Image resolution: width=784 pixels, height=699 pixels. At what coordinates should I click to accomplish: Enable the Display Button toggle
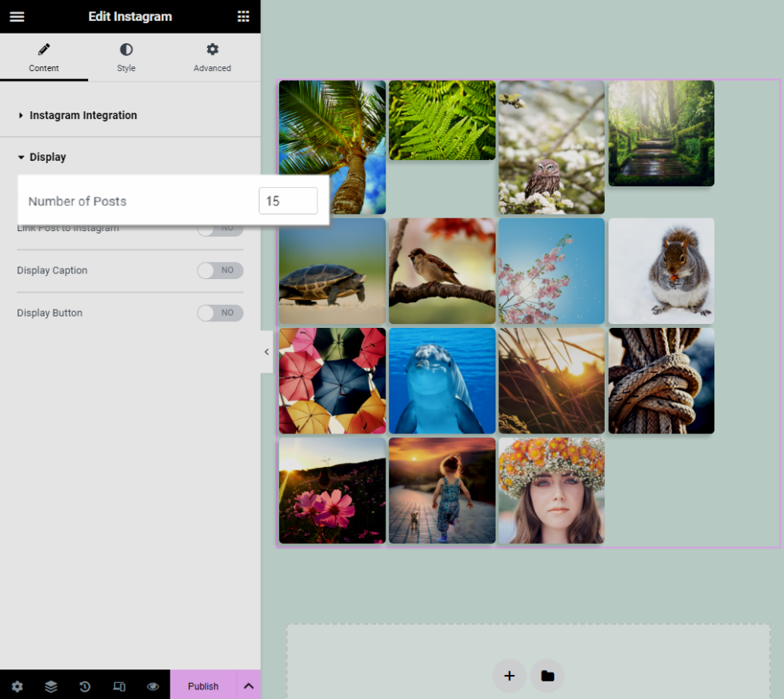220,313
